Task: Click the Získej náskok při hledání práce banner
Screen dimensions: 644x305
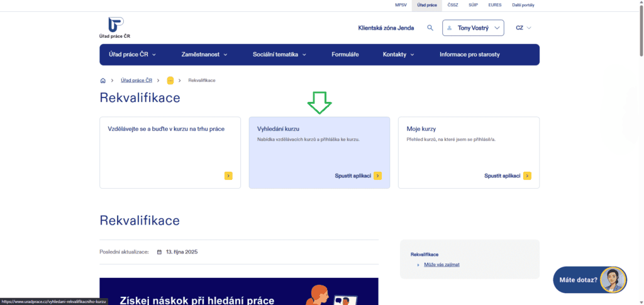Action: (x=239, y=291)
